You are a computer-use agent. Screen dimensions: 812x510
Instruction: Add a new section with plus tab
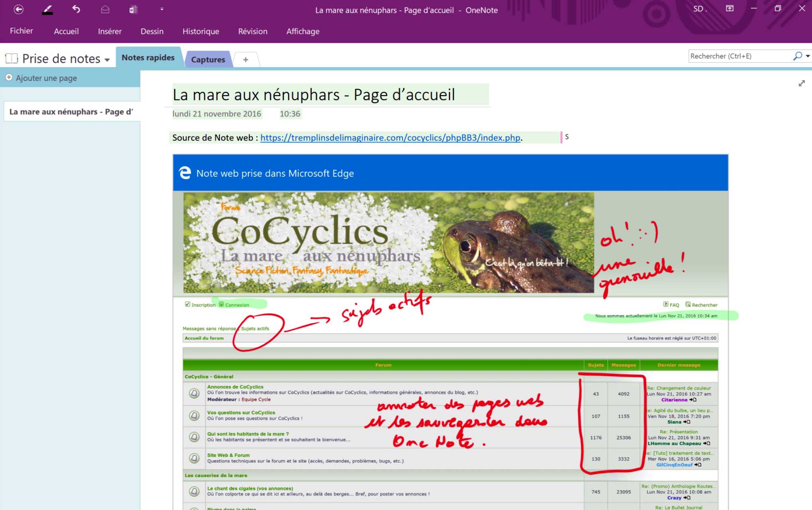246,60
